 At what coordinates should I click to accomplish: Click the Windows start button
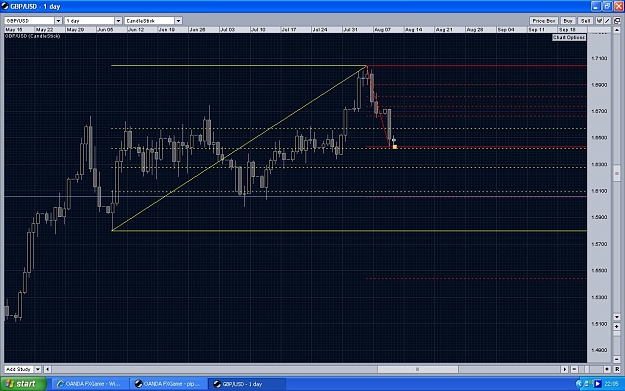[x=24, y=384]
